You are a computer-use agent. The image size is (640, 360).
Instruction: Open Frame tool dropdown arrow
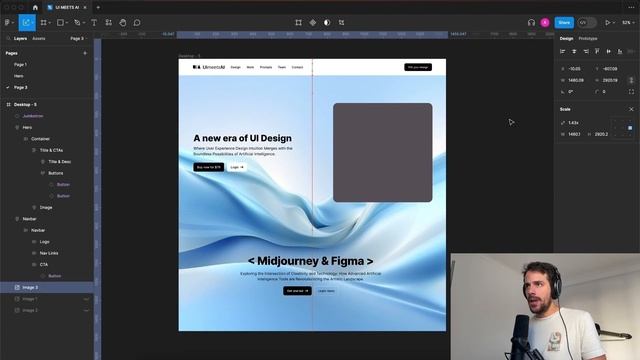coord(49,23)
